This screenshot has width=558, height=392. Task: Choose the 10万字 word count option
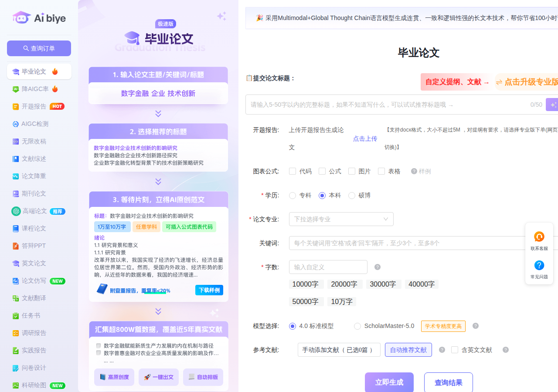[x=342, y=301]
